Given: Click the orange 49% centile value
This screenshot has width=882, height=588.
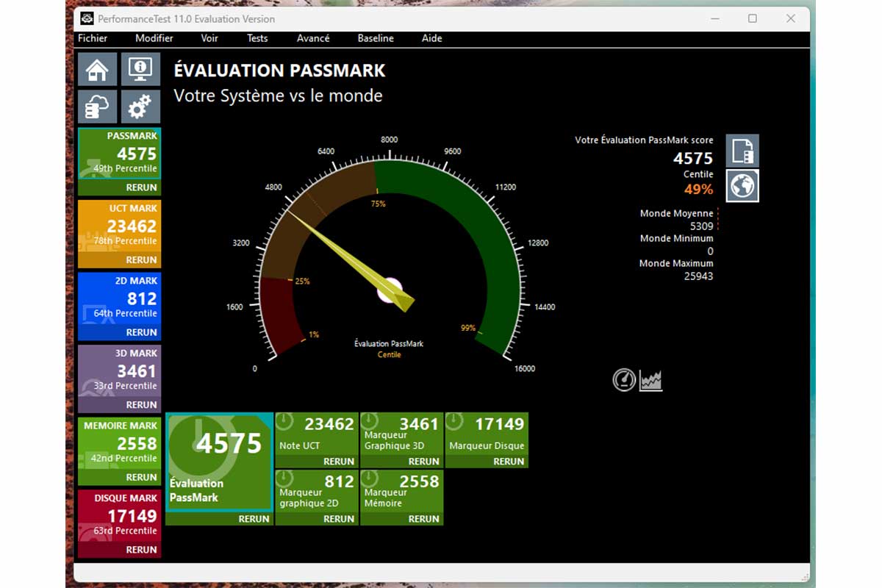Looking at the screenshot, I should coord(698,190).
